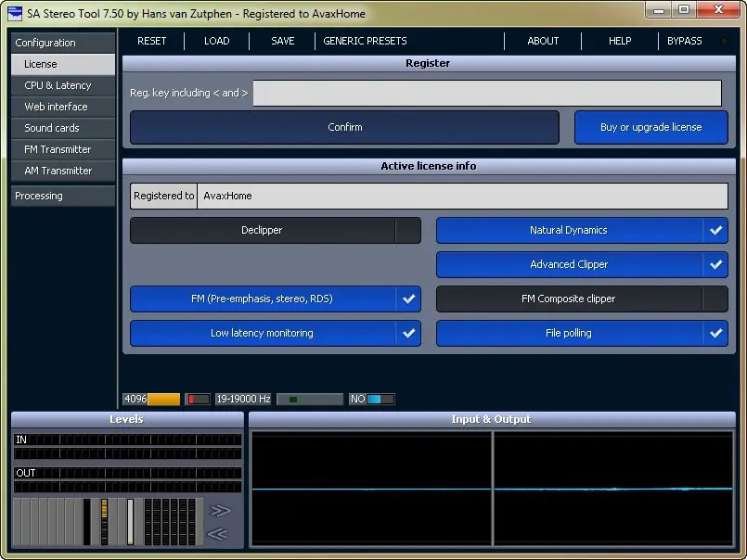The height and width of the screenshot is (560, 747).
Task: Click the registration key input field
Action: 487,93
